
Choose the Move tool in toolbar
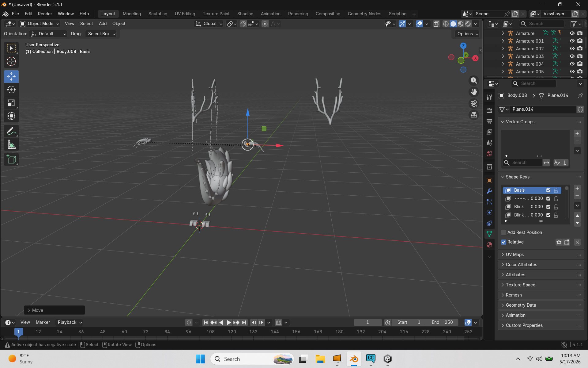(x=11, y=76)
